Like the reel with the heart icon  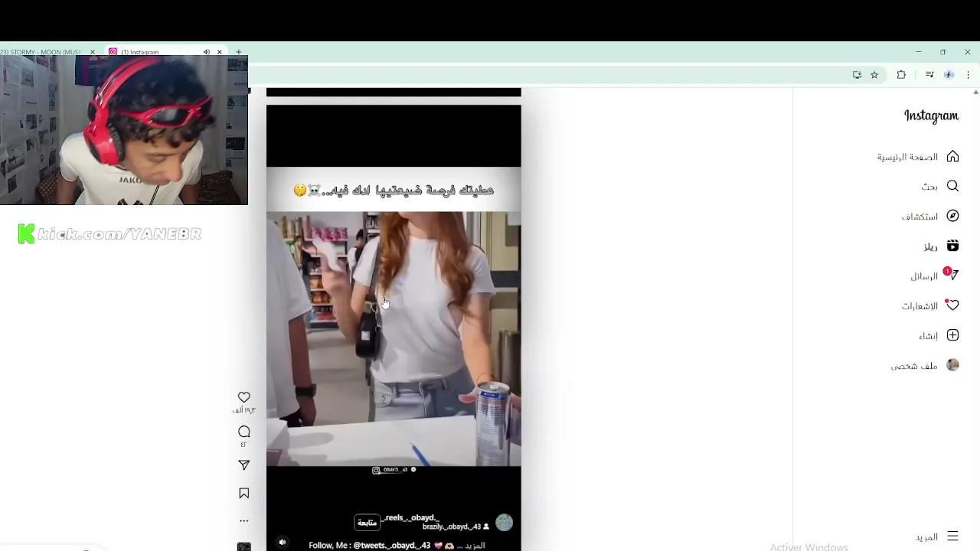pyautogui.click(x=243, y=397)
